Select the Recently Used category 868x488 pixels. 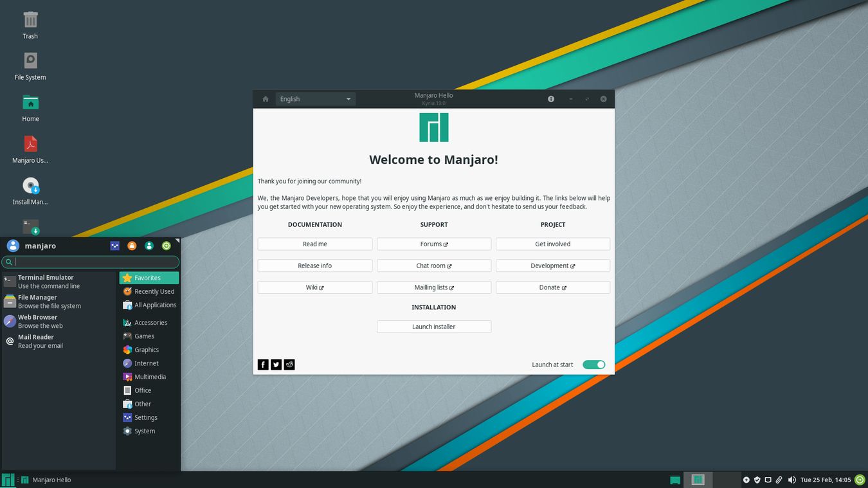coord(149,291)
